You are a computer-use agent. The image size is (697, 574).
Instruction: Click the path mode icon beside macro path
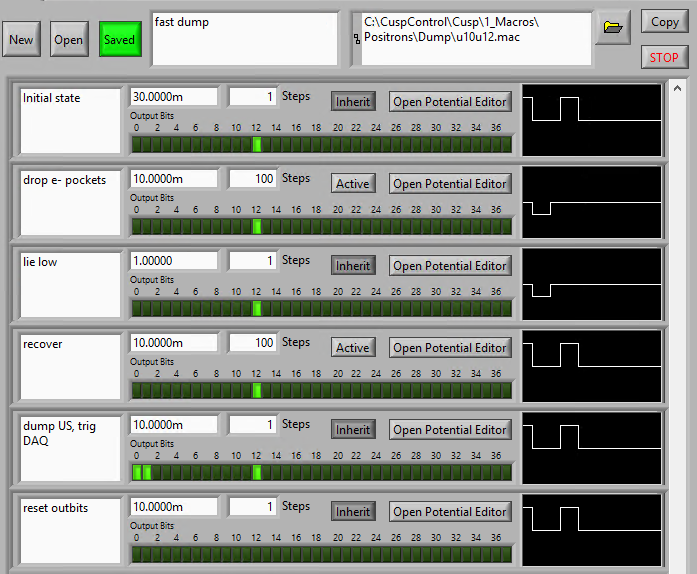click(357, 39)
